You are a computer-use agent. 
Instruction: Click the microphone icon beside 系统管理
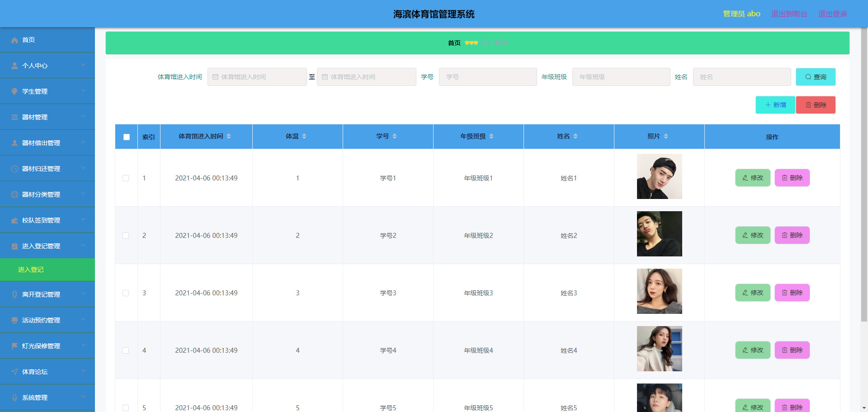pyautogui.click(x=14, y=398)
